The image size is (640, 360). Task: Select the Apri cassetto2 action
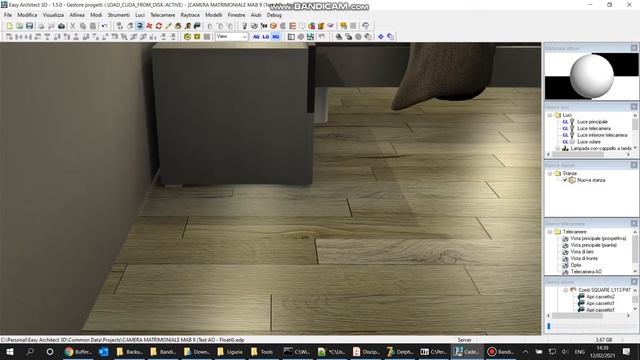click(600, 297)
